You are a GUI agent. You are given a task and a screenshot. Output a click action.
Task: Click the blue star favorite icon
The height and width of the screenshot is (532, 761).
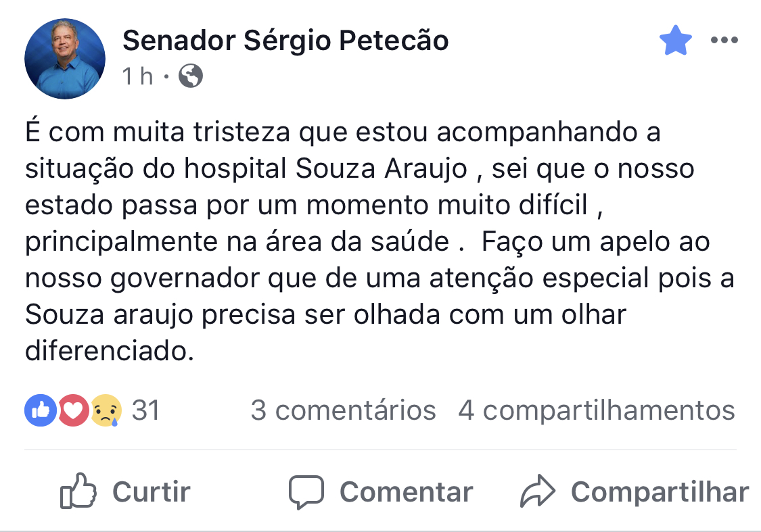(675, 41)
